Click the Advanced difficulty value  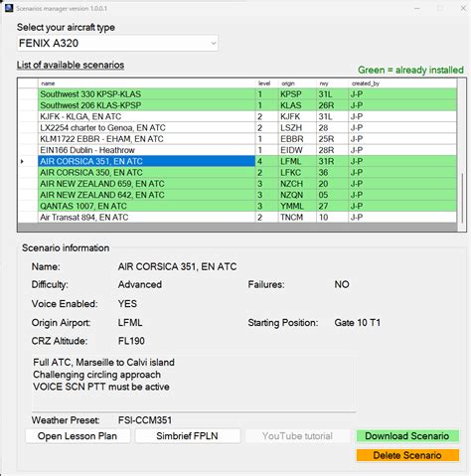pyautogui.click(x=140, y=284)
